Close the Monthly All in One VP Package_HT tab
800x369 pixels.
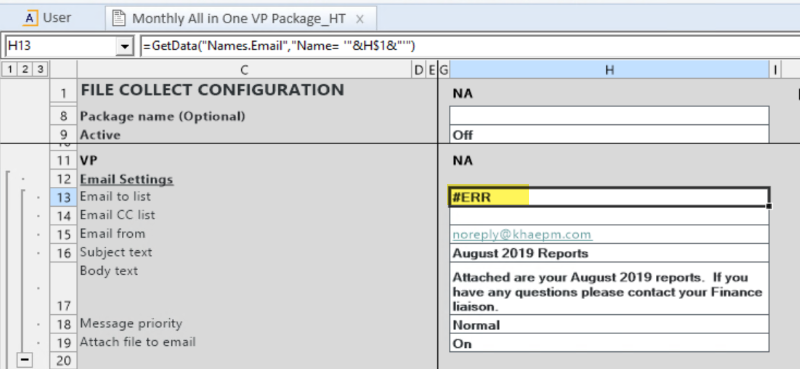[360, 19]
